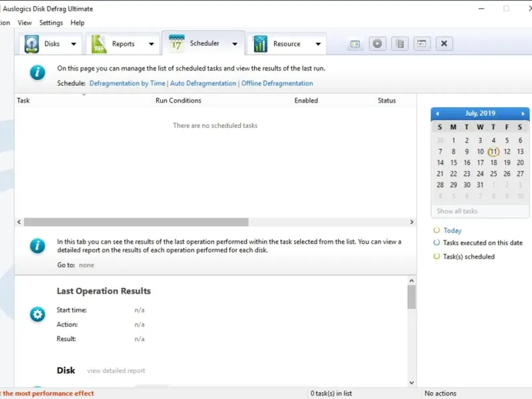Open the Reports tab icon

coord(99,44)
